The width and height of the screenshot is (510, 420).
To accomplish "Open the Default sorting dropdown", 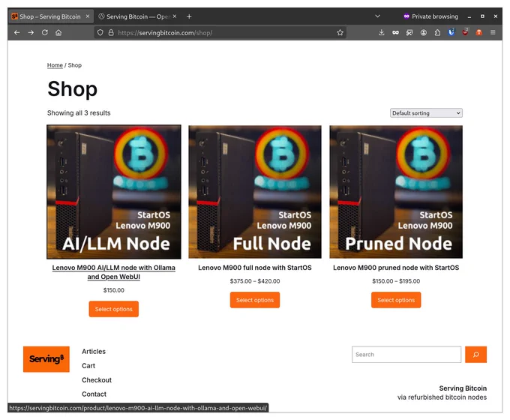I will 426,113.
